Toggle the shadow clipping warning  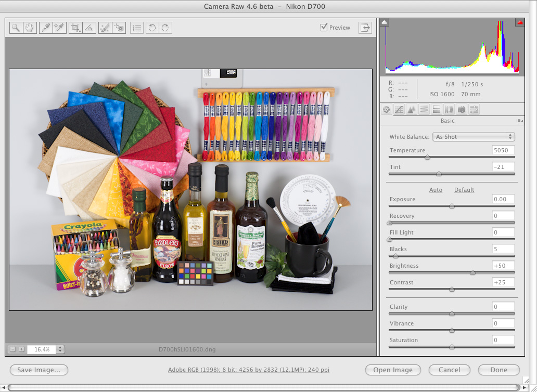click(x=385, y=22)
